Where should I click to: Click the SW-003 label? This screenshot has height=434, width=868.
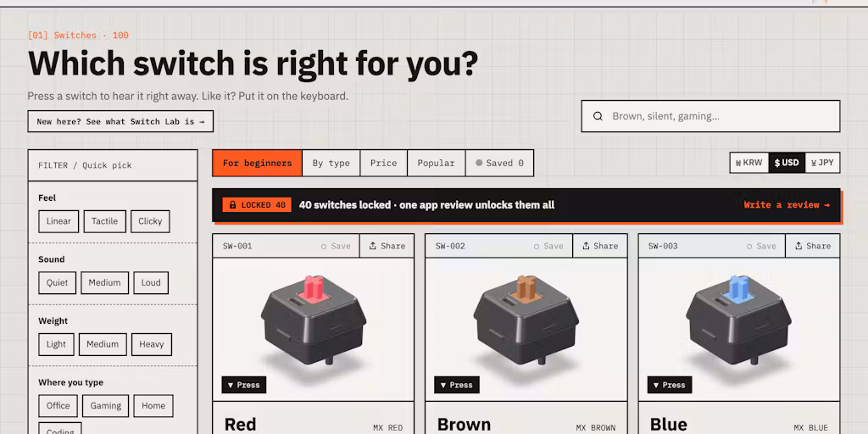click(663, 246)
